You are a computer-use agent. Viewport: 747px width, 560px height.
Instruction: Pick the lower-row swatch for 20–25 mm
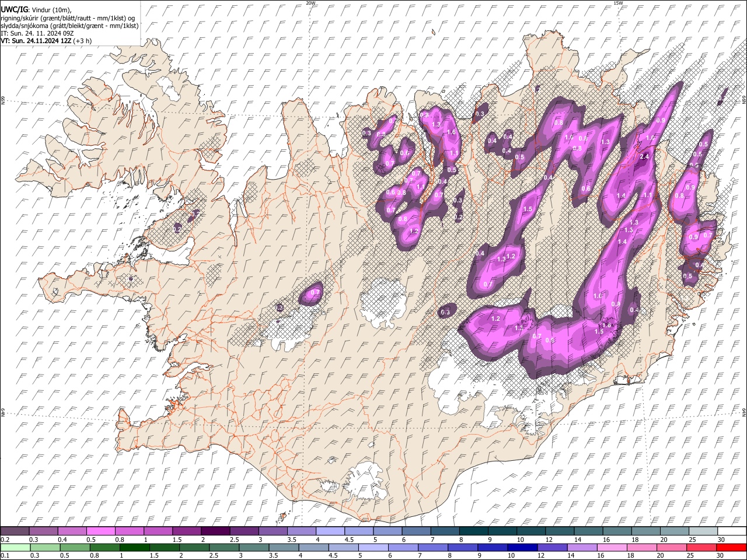coord(672,547)
